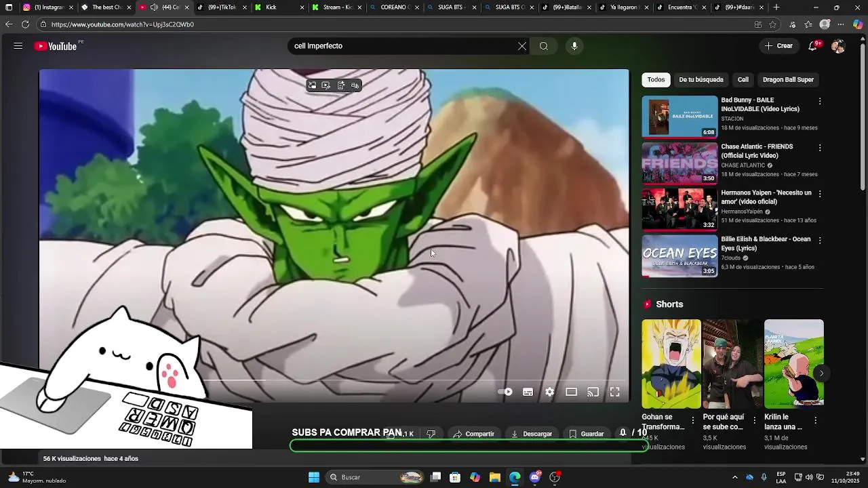Open the Chase Atlantic FRIENDS video title

[x=757, y=151]
